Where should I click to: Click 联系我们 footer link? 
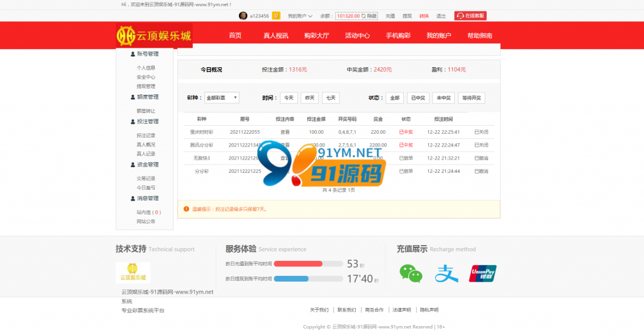[347, 310]
